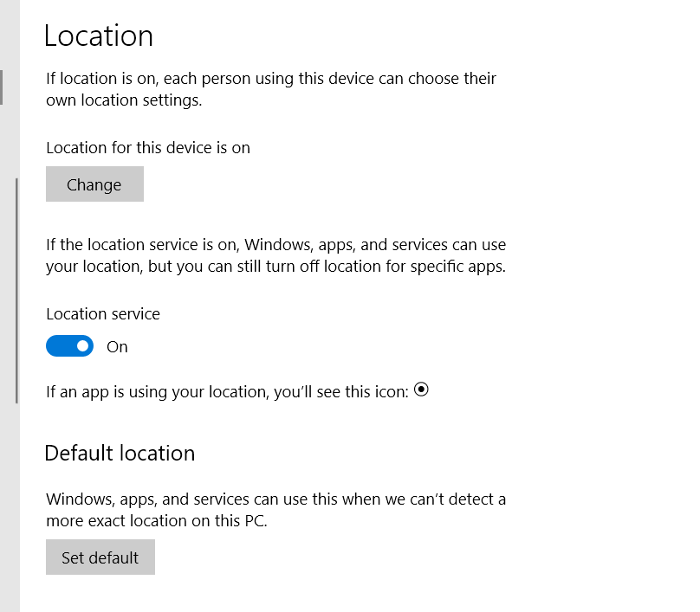
Task: Click 'each person using this device' description text
Action: [286, 79]
